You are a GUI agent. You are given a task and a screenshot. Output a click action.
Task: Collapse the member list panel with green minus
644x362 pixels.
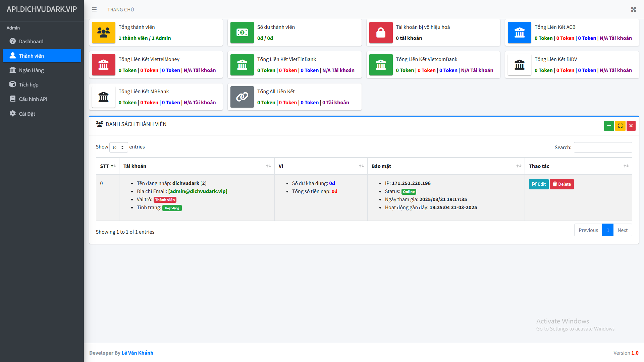tap(609, 126)
